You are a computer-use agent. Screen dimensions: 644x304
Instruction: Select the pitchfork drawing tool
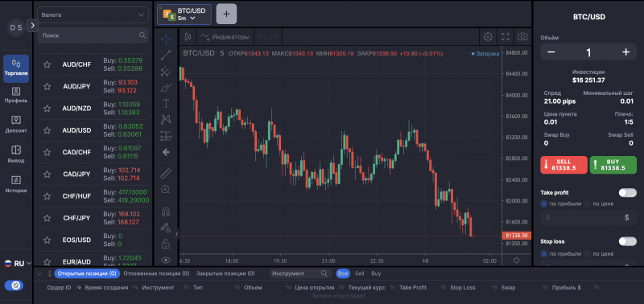coord(166,72)
